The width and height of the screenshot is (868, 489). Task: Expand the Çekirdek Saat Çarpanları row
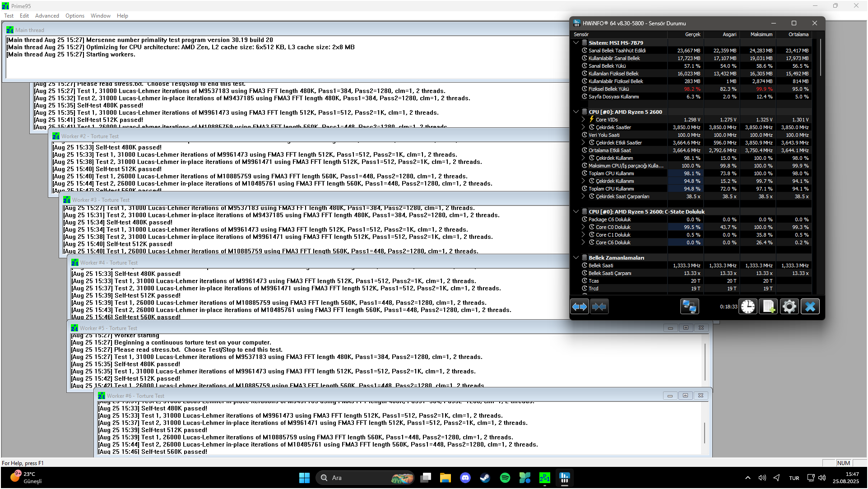coord(583,196)
